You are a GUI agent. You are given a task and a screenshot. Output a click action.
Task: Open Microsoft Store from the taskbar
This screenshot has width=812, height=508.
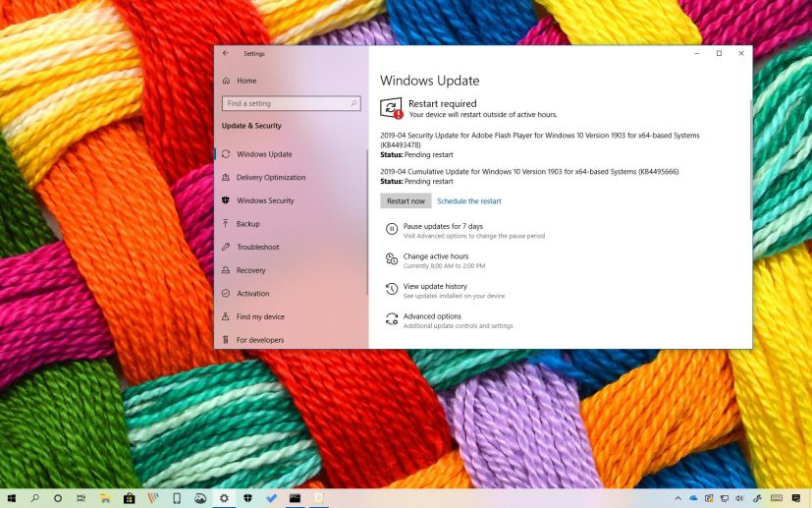pyautogui.click(x=129, y=498)
